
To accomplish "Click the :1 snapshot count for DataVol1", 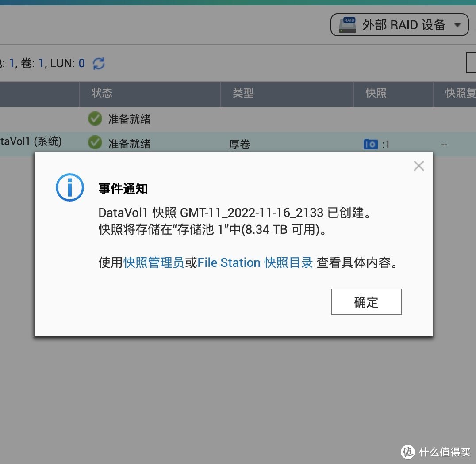I will 384,144.
